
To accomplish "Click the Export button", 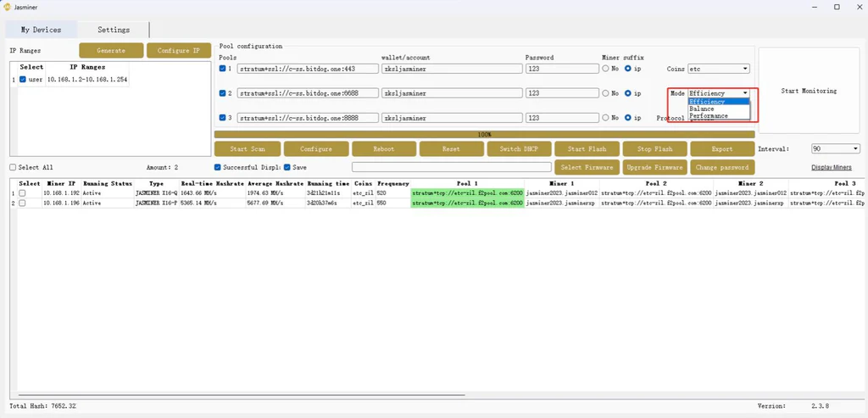I will 722,149.
